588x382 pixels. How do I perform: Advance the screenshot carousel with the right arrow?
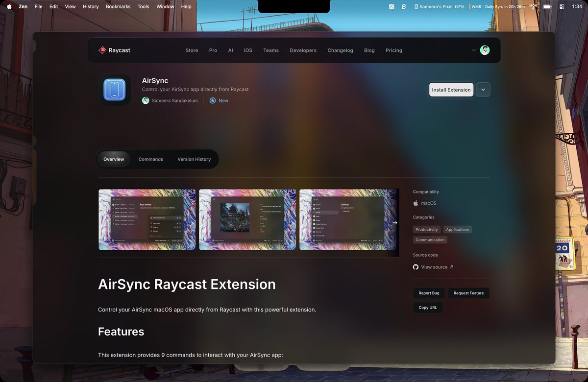tap(395, 222)
